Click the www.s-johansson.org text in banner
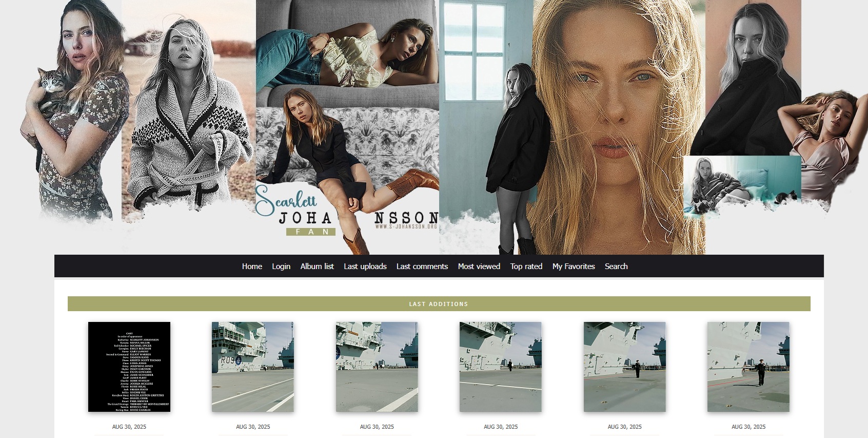The width and height of the screenshot is (868, 438). tap(406, 226)
